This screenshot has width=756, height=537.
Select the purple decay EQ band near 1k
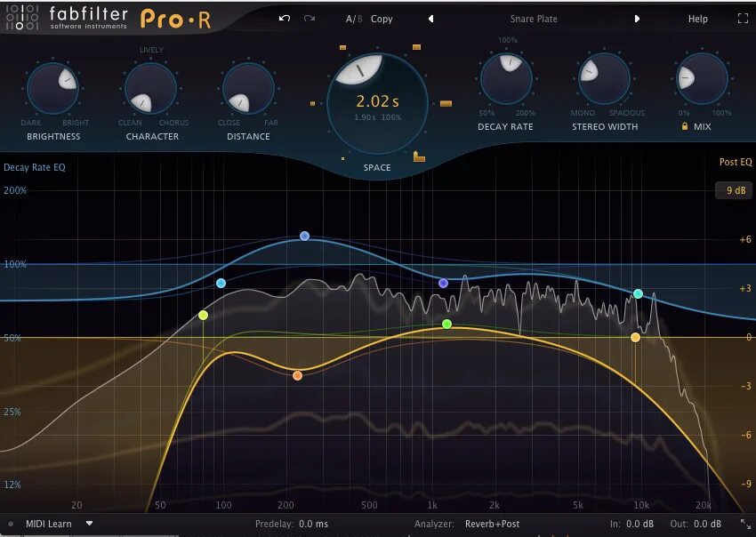click(x=443, y=284)
